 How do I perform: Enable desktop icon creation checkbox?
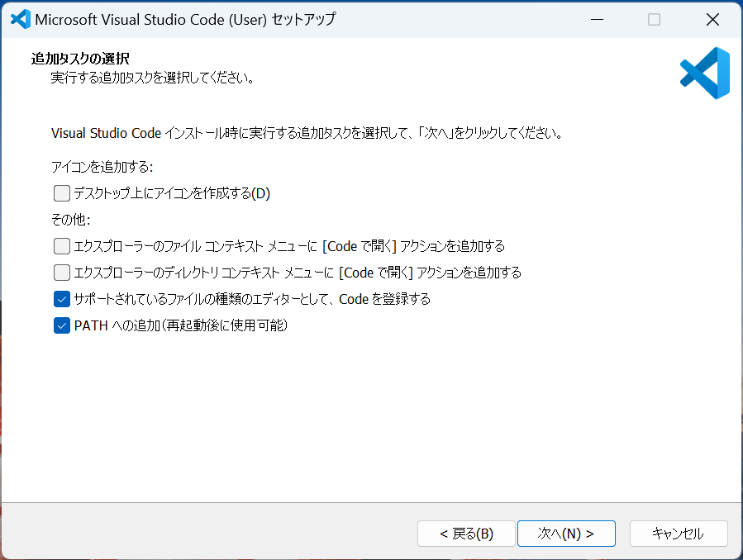(61, 192)
